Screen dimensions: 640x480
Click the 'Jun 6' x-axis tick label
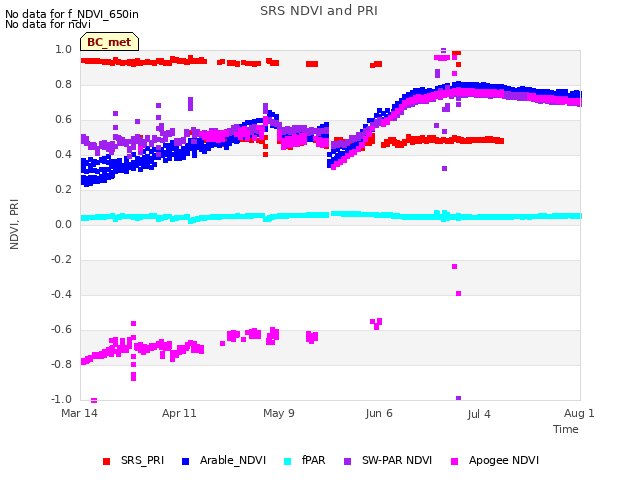pos(379,413)
